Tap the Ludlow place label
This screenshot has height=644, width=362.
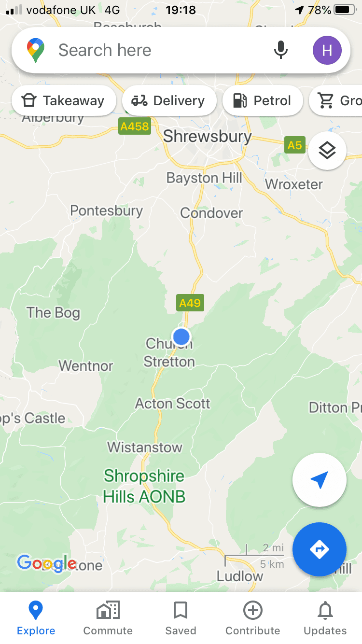coord(240,576)
